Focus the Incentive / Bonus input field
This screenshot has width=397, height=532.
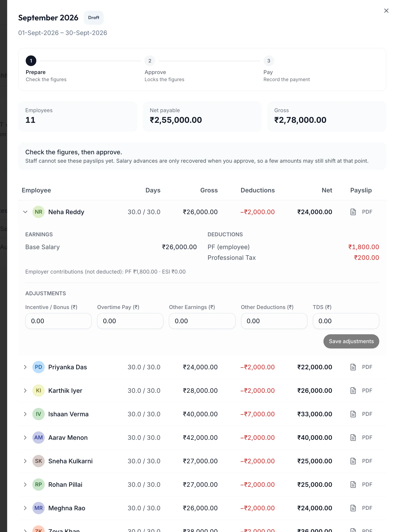(x=58, y=321)
